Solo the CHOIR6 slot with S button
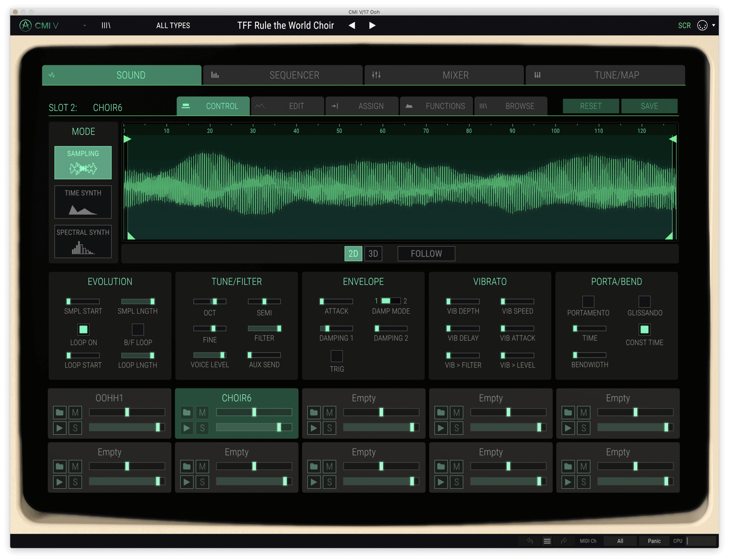 (x=202, y=428)
